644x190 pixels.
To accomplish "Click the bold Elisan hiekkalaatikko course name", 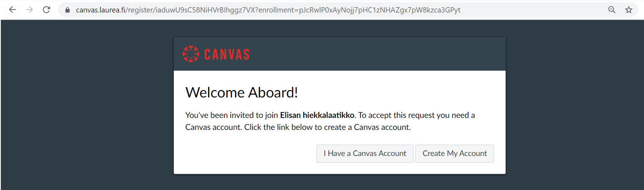I will (x=317, y=115).
